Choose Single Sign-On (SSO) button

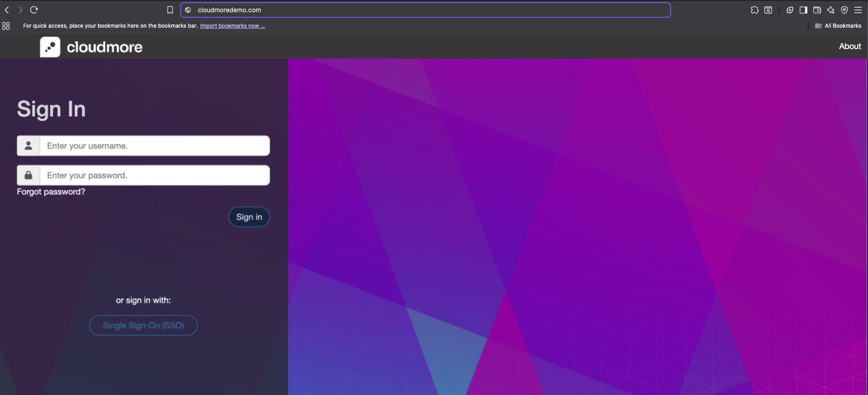(x=143, y=325)
